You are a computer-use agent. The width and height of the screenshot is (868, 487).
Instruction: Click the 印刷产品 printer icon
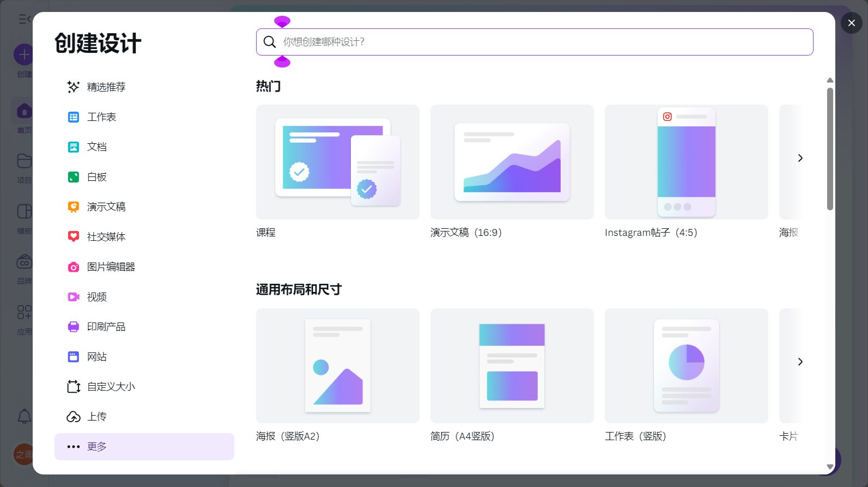(x=73, y=327)
